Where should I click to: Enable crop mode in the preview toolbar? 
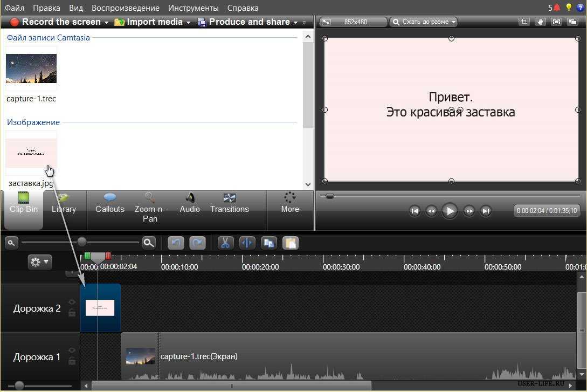523,22
